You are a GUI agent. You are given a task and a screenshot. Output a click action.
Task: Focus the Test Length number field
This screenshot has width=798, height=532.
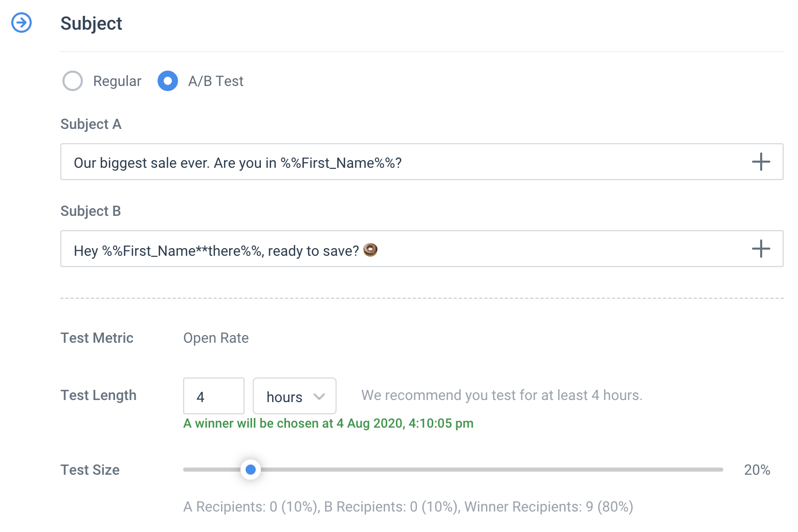[214, 396]
